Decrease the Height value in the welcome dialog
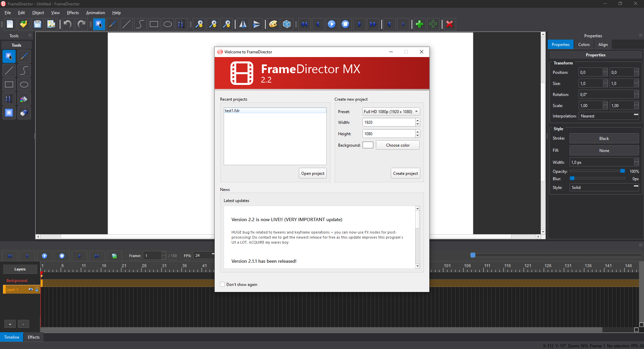The image size is (644, 349). point(418,136)
